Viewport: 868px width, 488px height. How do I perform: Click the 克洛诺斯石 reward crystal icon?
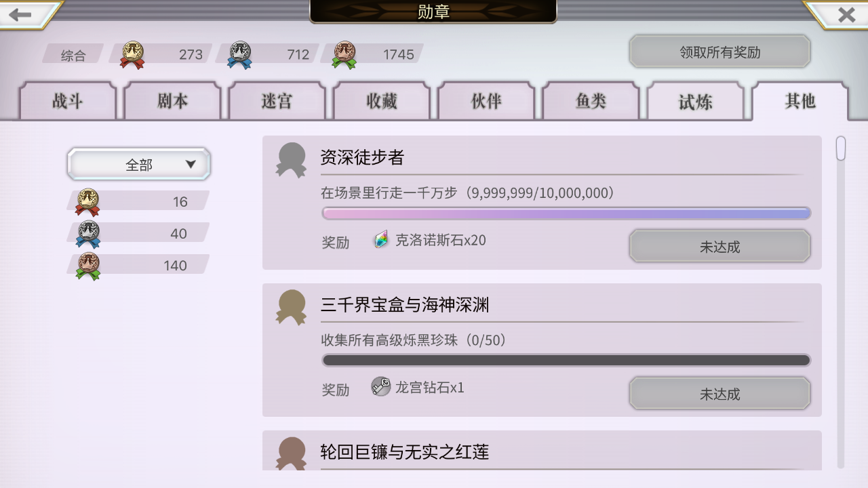(381, 239)
